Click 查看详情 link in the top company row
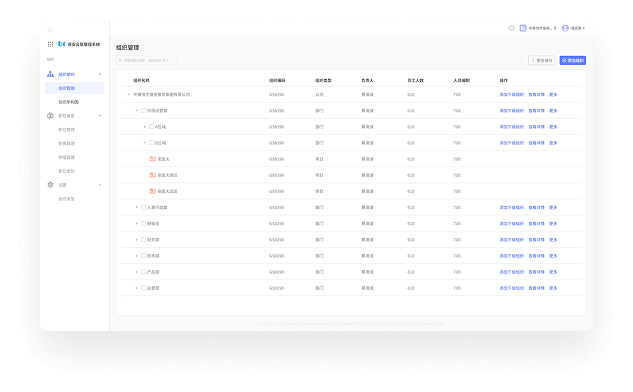633x392 pixels. (x=537, y=94)
